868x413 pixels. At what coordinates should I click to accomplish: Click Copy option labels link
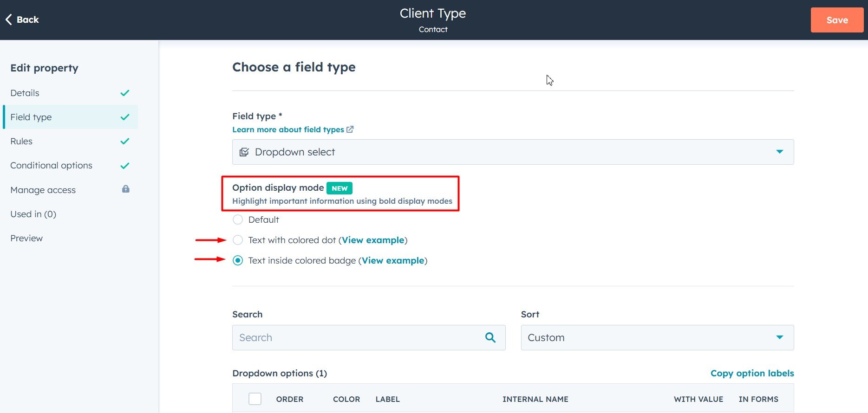tap(752, 373)
